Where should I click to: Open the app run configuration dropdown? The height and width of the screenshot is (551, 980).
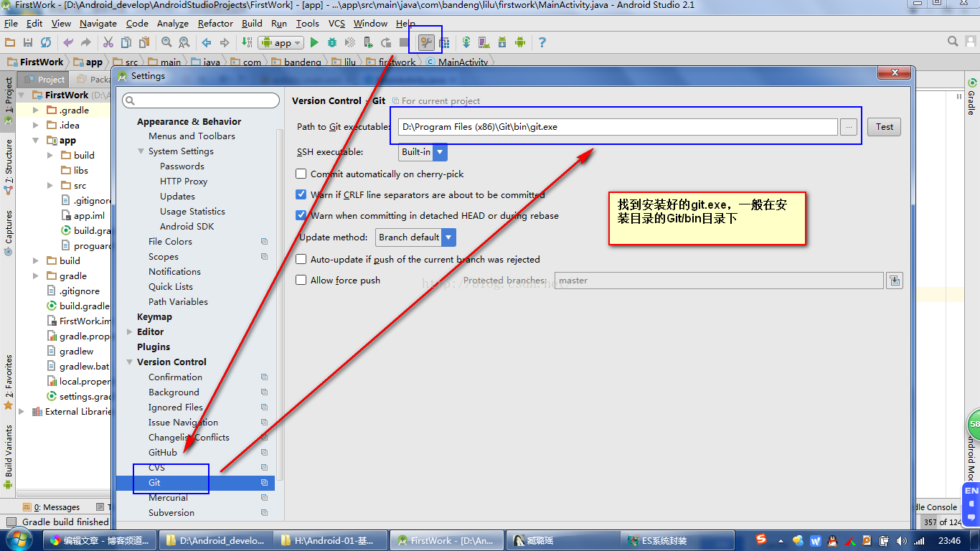pyautogui.click(x=282, y=42)
